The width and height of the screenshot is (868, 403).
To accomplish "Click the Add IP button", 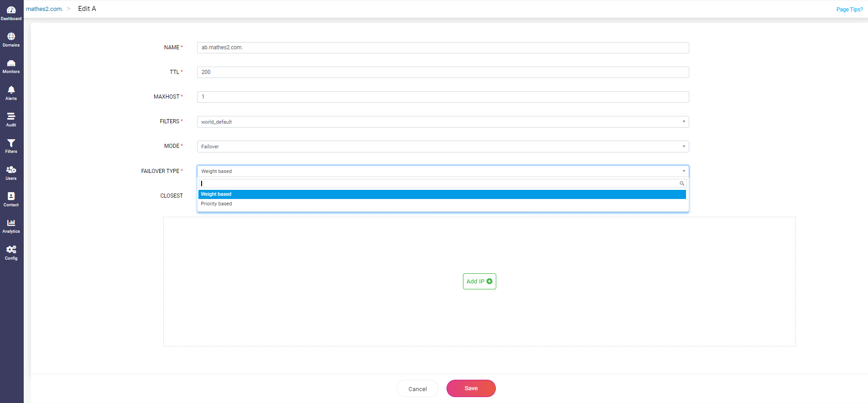I will [x=479, y=282].
